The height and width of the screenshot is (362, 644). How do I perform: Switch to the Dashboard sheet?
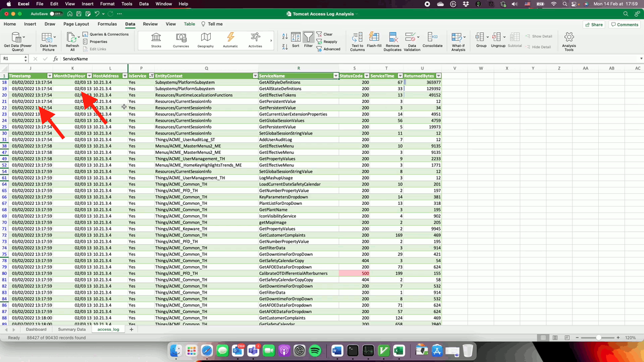click(36, 329)
